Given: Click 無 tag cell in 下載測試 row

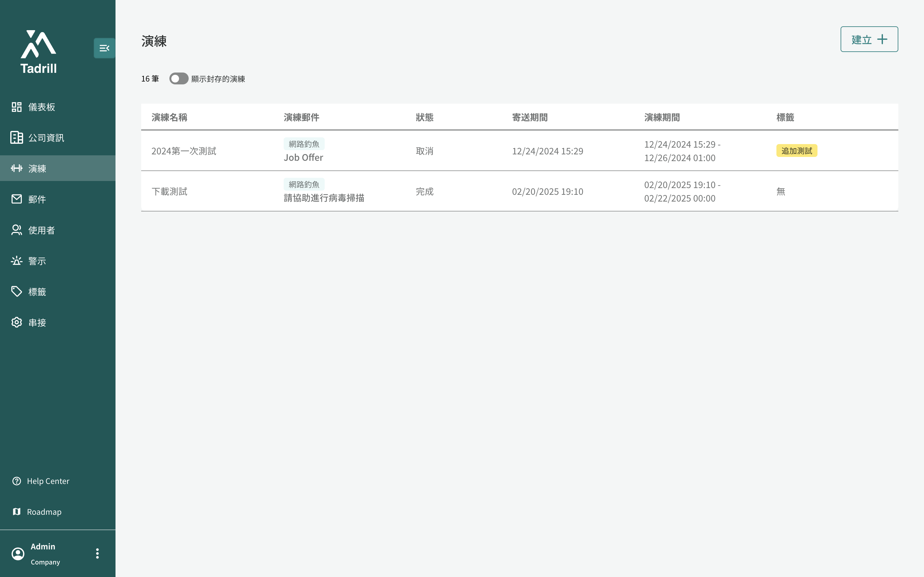Looking at the screenshot, I should (x=781, y=192).
